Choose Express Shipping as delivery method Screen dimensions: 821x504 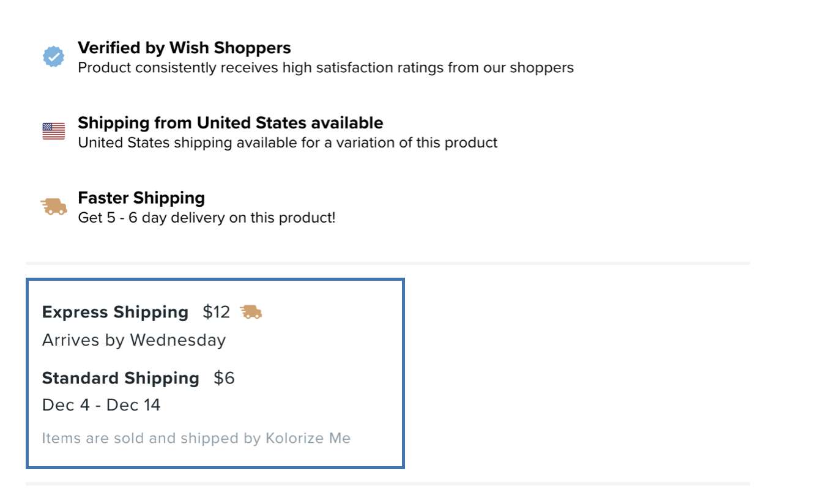tap(136, 312)
